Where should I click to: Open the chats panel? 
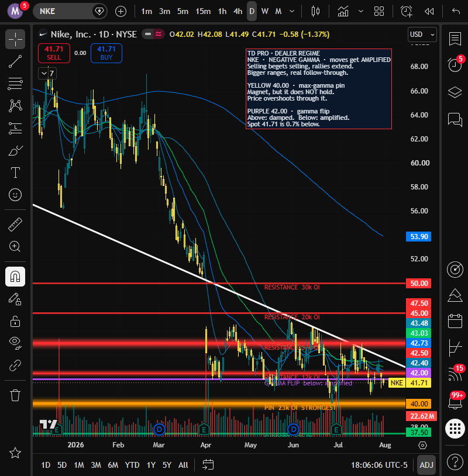[455, 119]
